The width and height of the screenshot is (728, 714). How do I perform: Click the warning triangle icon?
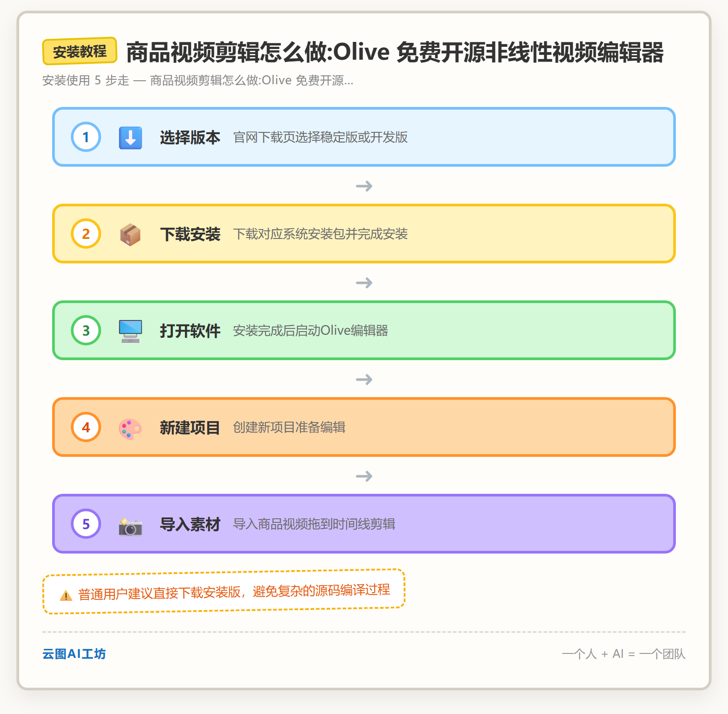pyautogui.click(x=66, y=595)
